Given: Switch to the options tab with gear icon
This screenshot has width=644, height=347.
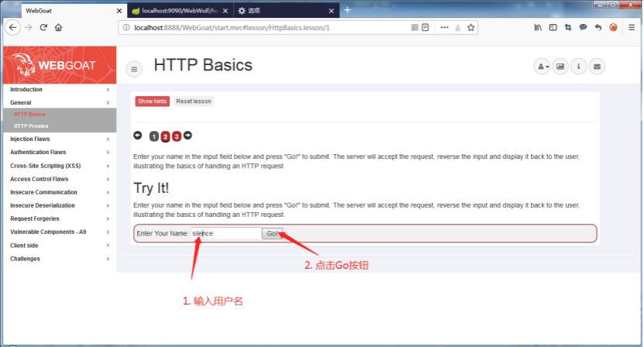Looking at the screenshot, I should pyautogui.click(x=286, y=11).
